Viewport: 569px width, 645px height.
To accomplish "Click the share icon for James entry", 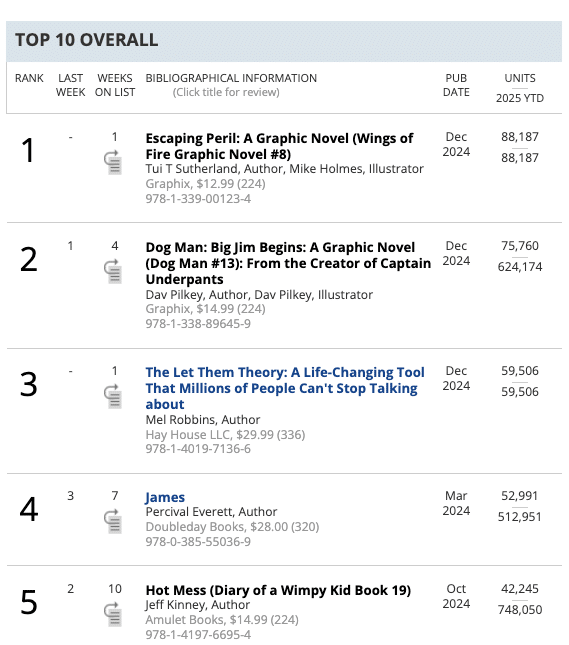I will (x=113, y=522).
